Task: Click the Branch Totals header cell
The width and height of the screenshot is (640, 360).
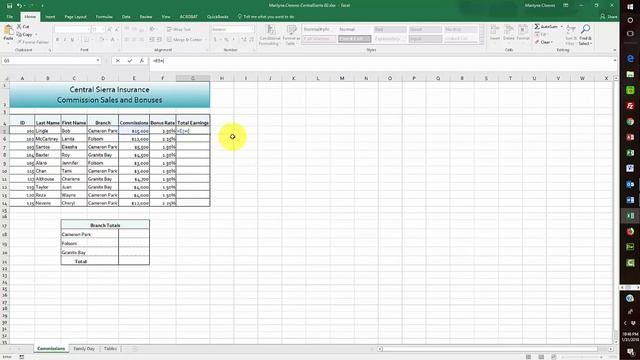Action: [x=105, y=225]
